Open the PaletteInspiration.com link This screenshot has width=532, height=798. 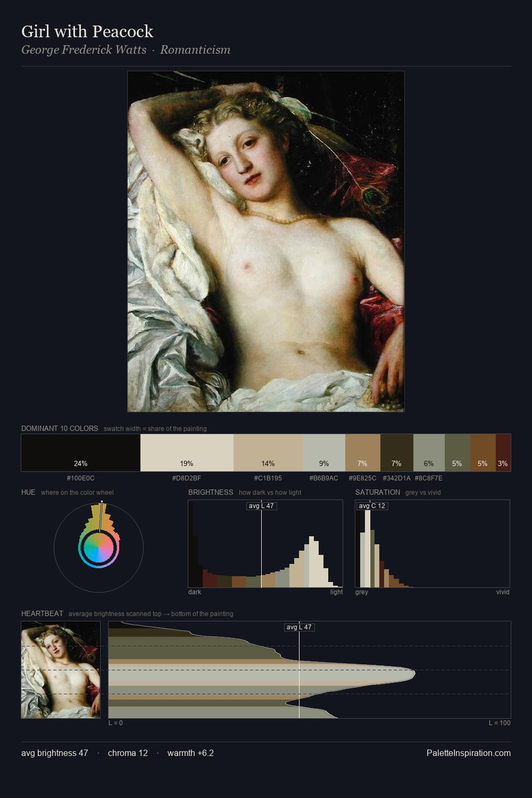click(x=469, y=753)
